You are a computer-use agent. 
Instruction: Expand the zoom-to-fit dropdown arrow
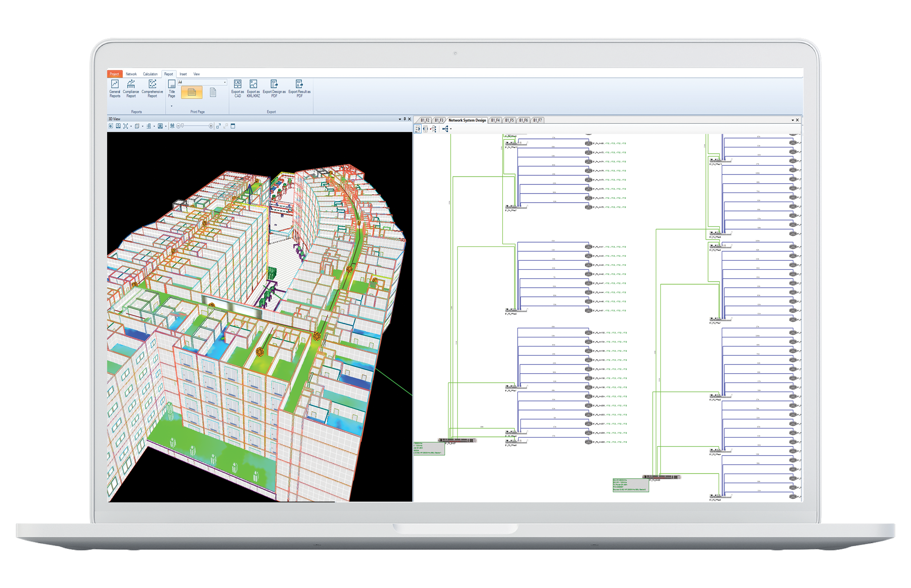(x=131, y=126)
